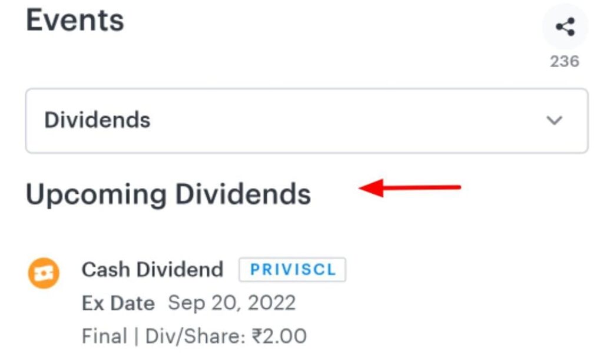
Task: Click the Events heading
Action: [x=75, y=20]
